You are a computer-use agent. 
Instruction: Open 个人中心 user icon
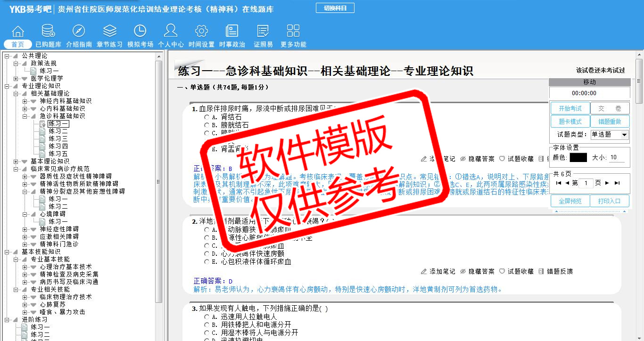171,32
